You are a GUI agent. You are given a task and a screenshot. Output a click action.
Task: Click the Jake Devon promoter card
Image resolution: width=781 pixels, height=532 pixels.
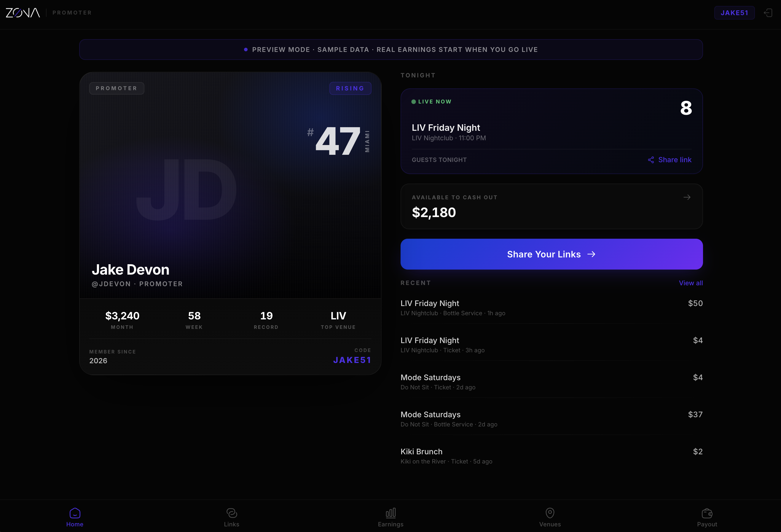(x=230, y=202)
